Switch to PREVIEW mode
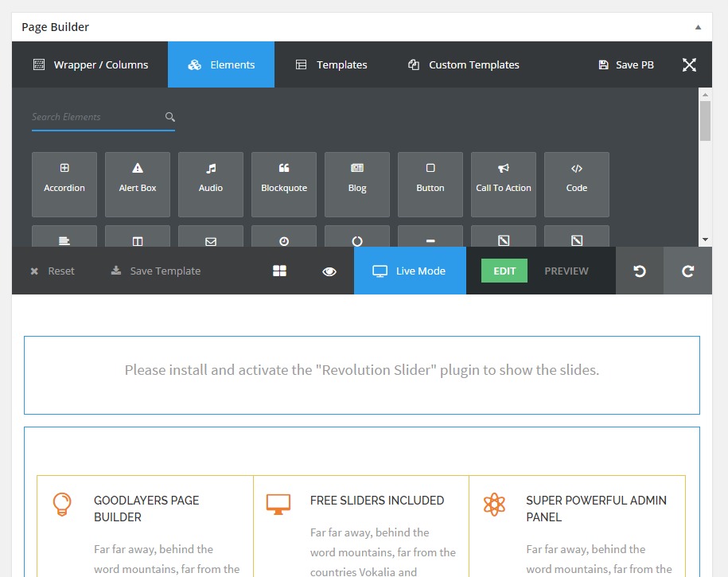Screen dimensions: 728x577 pos(566,271)
